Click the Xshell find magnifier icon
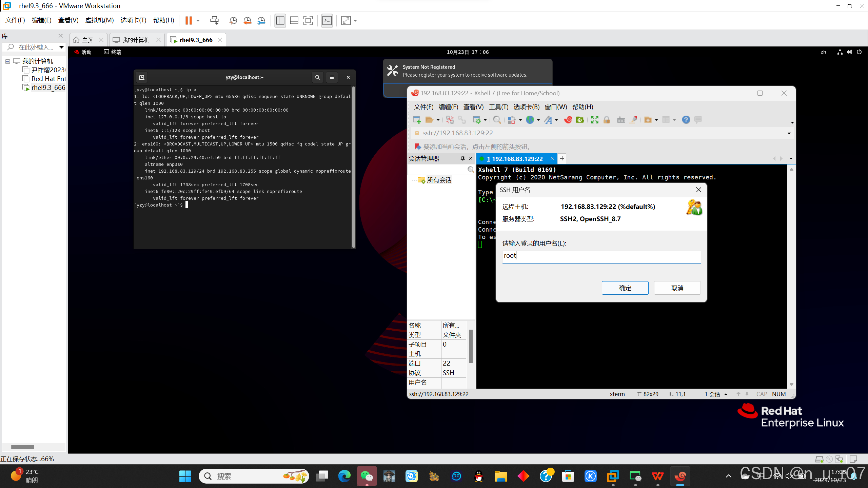 (497, 120)
